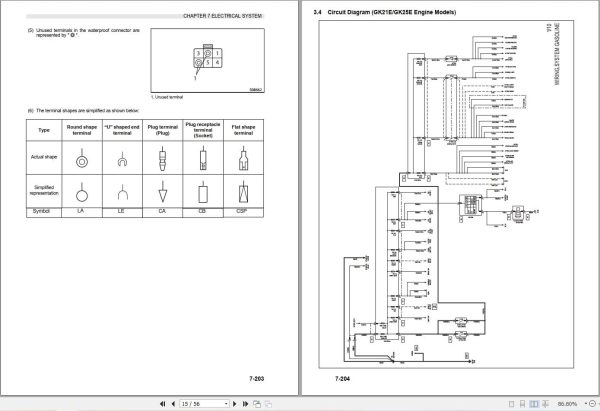The height and width of the screenshot is (411, 600).
Task: Click the 'Simplified representation' row label
Action: [x=44, y=190]
